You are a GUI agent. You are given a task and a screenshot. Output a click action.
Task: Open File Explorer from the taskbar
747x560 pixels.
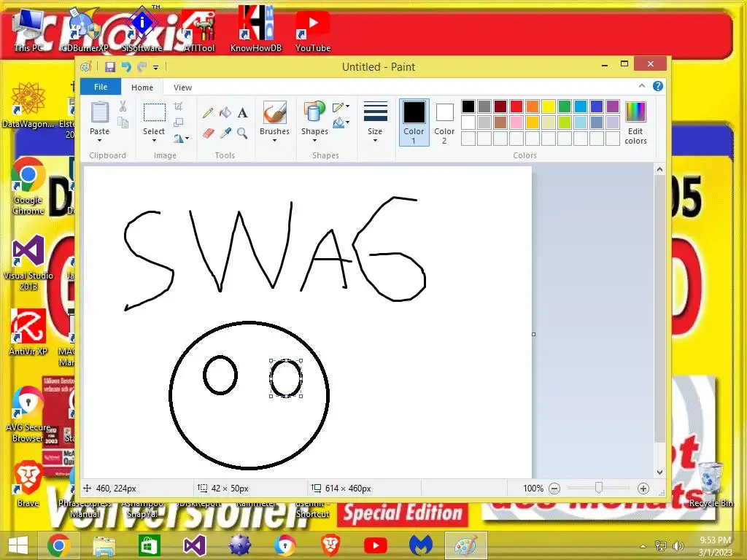coord(104,545)
